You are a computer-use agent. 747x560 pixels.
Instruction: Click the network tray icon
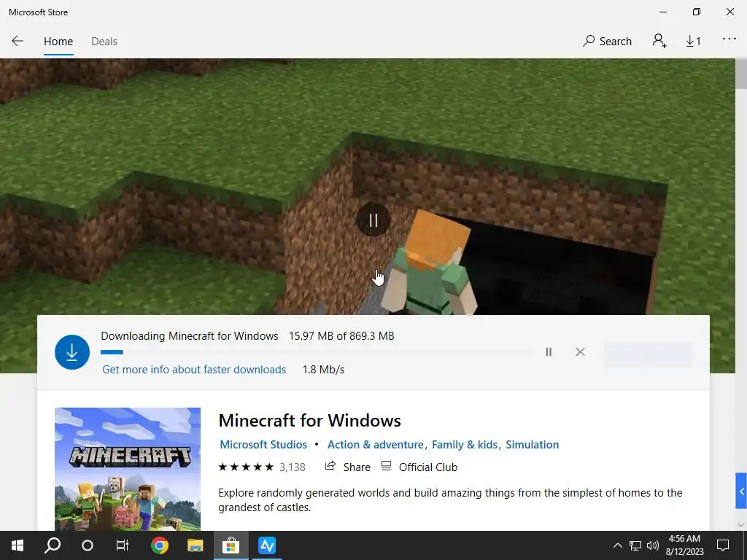point(635,545)
